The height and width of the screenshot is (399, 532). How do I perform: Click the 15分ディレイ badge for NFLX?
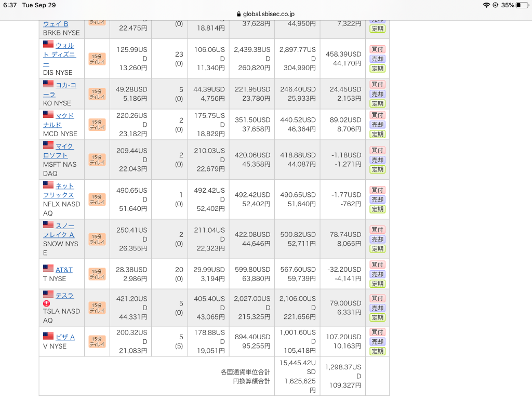(97, 199)
